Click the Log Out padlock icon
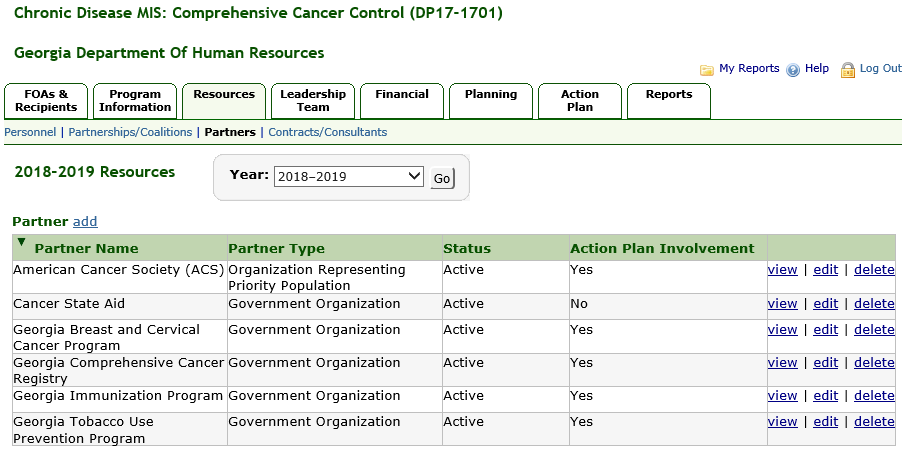Screen dimensions: 902x454 (848, 70)
